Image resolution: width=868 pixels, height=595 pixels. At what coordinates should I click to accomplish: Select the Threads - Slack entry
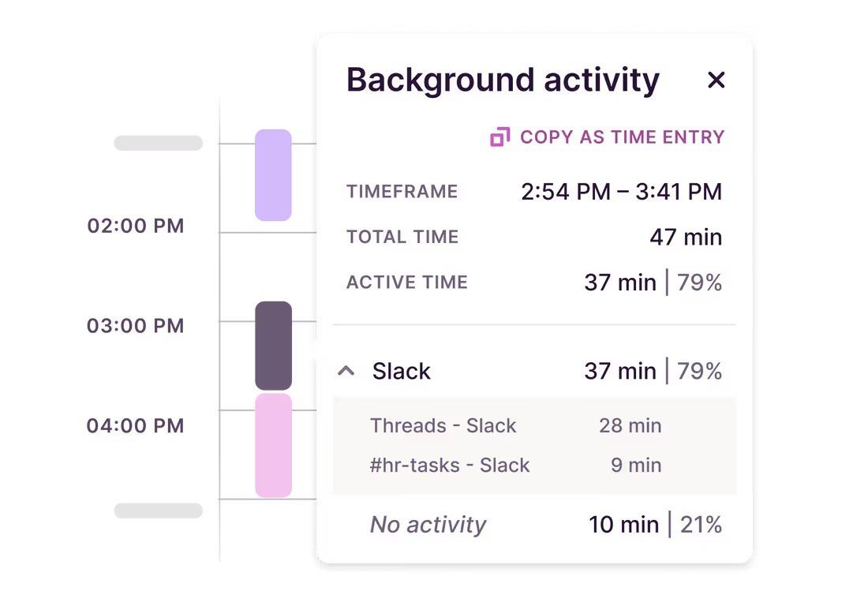coord(443,425)
